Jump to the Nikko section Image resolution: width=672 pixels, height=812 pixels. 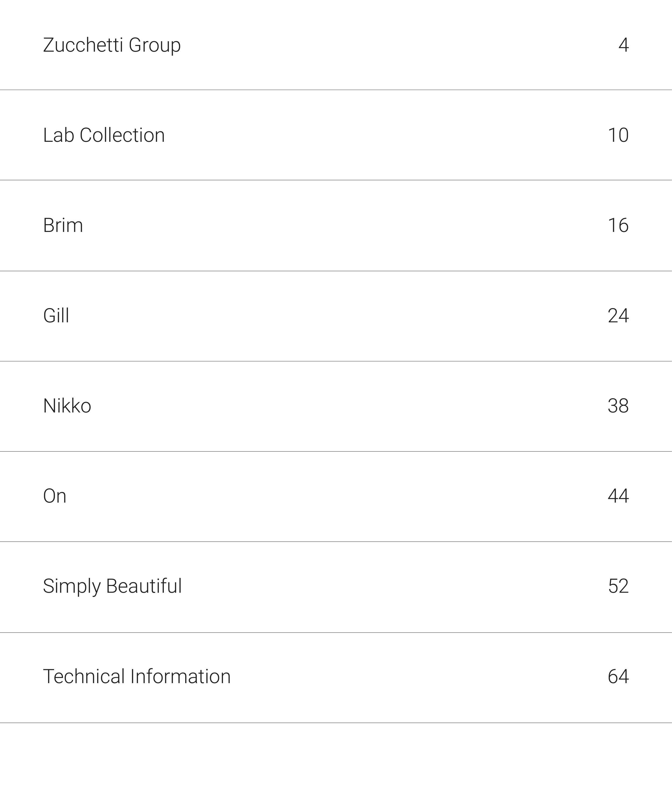coord(67,406)
